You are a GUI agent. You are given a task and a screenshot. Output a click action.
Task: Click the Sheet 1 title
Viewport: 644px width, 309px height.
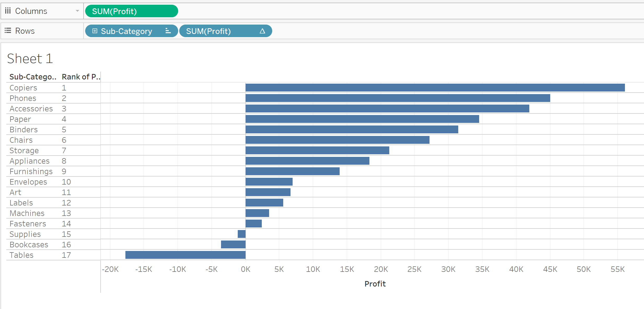30,58
